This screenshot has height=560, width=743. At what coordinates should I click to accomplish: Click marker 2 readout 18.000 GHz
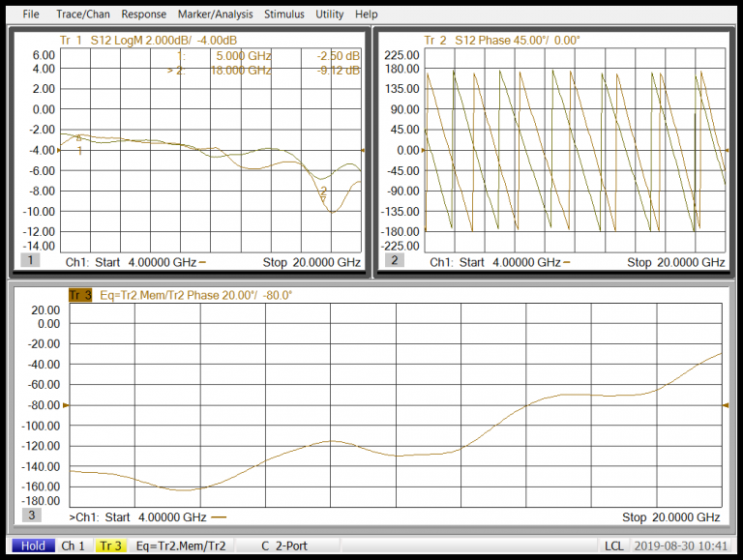click(x=241, y=71)
